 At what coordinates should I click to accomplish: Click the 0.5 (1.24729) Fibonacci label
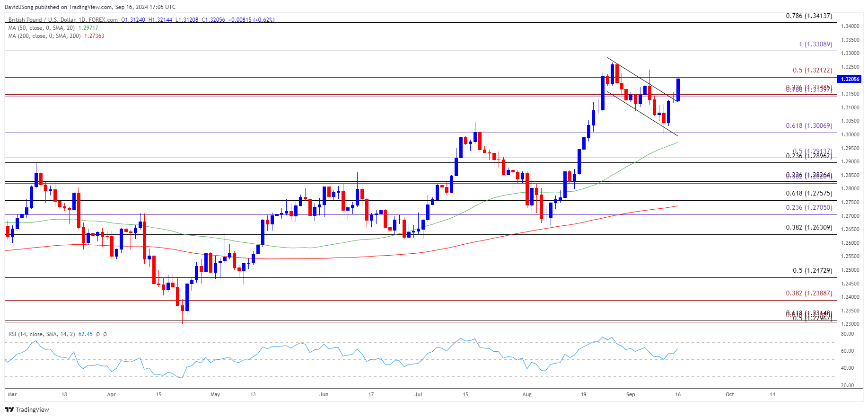point(813,270)
